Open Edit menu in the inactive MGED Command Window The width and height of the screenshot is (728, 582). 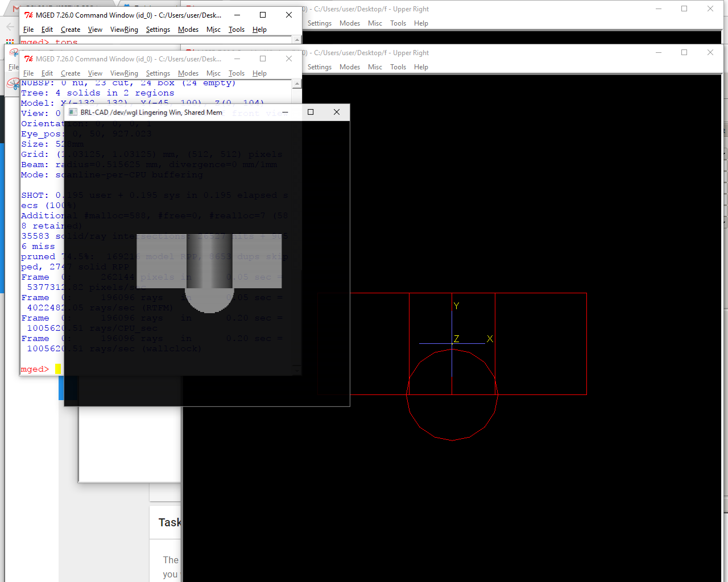[47, 73]
